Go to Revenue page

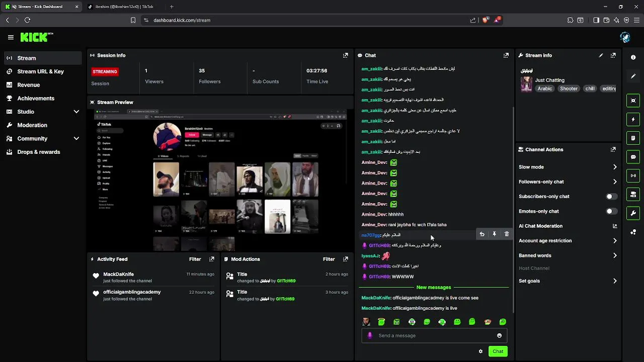pos(42,85)
